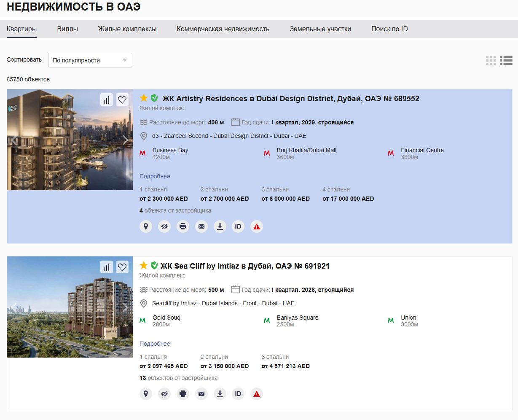Viewport: 518px width, 420px height.
Task: Show next photo of Artistry Residences
Action: click(x=125, y=140)
